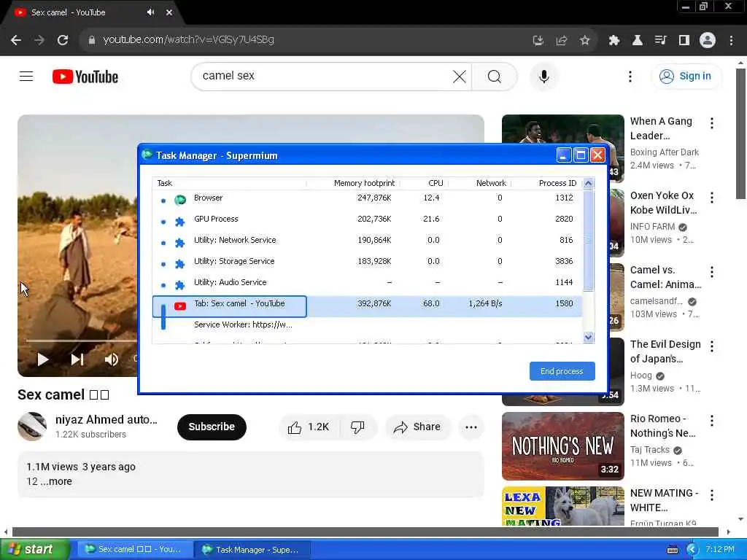
Task: Open 'Camel vs. Camel' video title
Action: pyautogui.click(x=665, y=277)
